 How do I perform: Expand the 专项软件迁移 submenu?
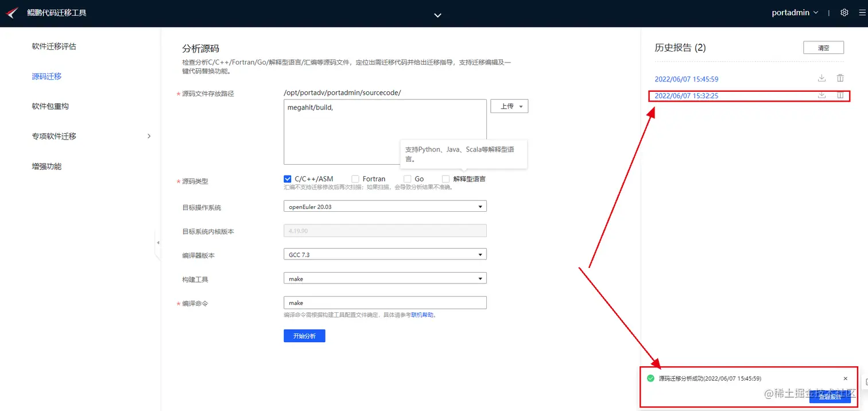click(x=149, y=136)
